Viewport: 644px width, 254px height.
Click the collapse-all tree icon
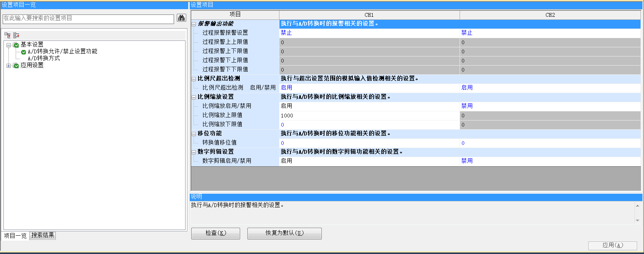(16, 35)
